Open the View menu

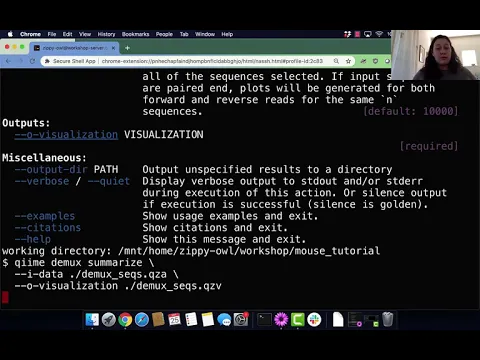pos(85,34)
